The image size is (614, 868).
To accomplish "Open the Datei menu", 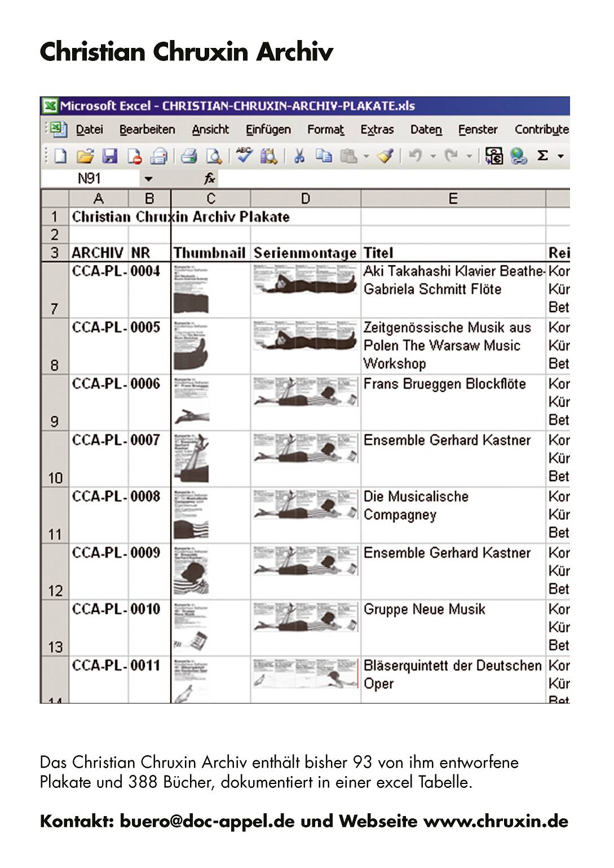I will coord(89,130).
